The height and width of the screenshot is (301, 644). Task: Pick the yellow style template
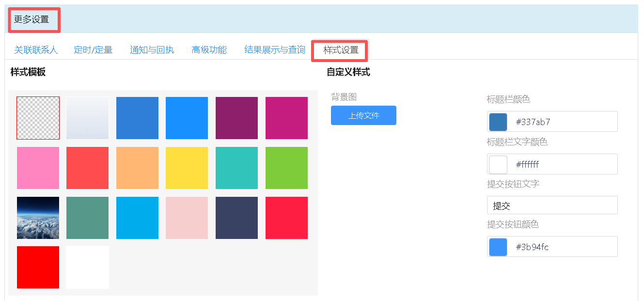coord(187,168)
